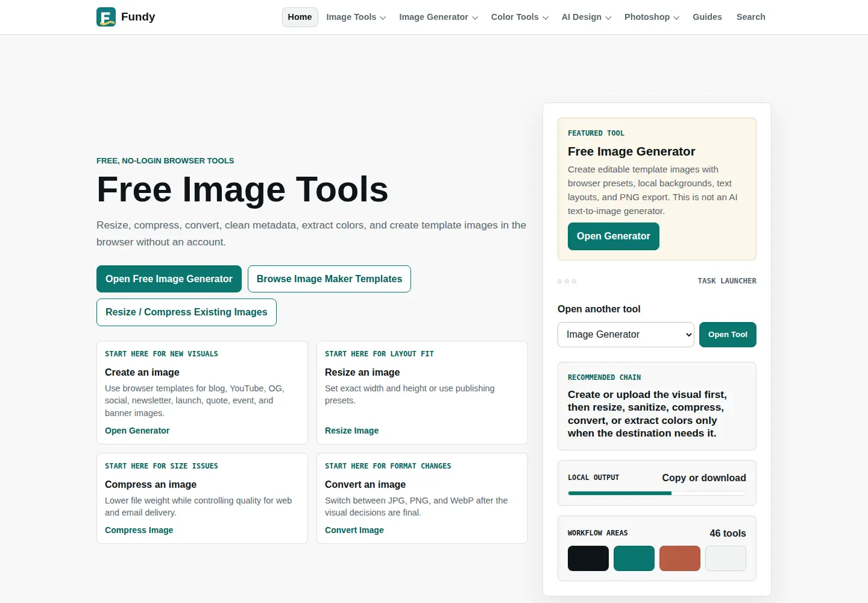Open the Search page
The image size is (868, 603).
tap(750, 17)
